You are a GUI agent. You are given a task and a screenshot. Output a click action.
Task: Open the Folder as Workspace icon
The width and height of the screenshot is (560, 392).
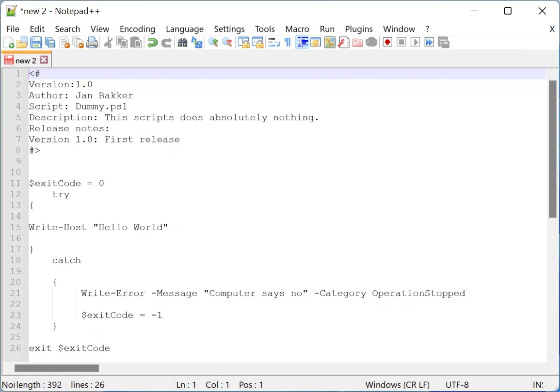click(x=357, y=43)
